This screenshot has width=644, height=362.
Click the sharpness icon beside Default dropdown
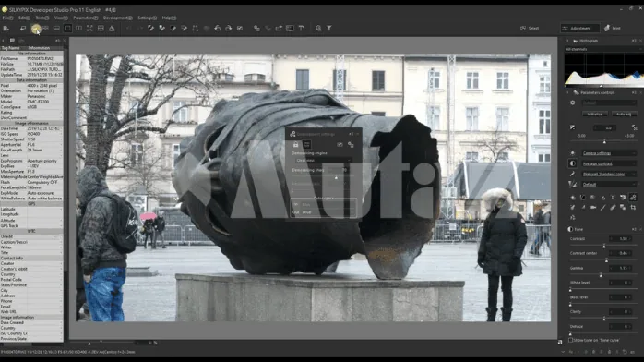tap(573, 185)
